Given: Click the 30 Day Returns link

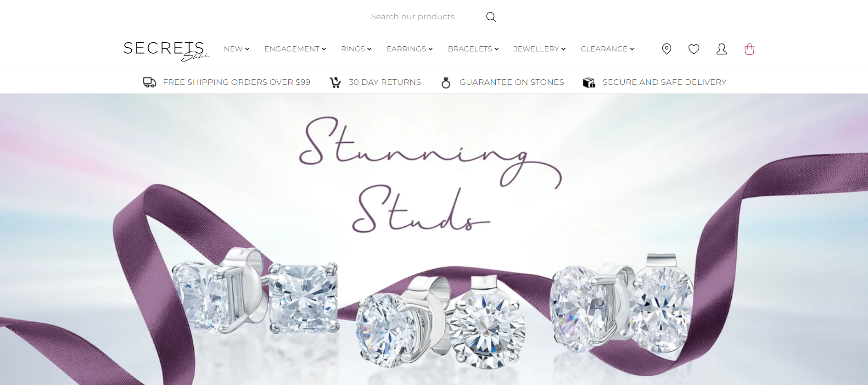Looking at the screenshot, I should (x=385, y=82).
